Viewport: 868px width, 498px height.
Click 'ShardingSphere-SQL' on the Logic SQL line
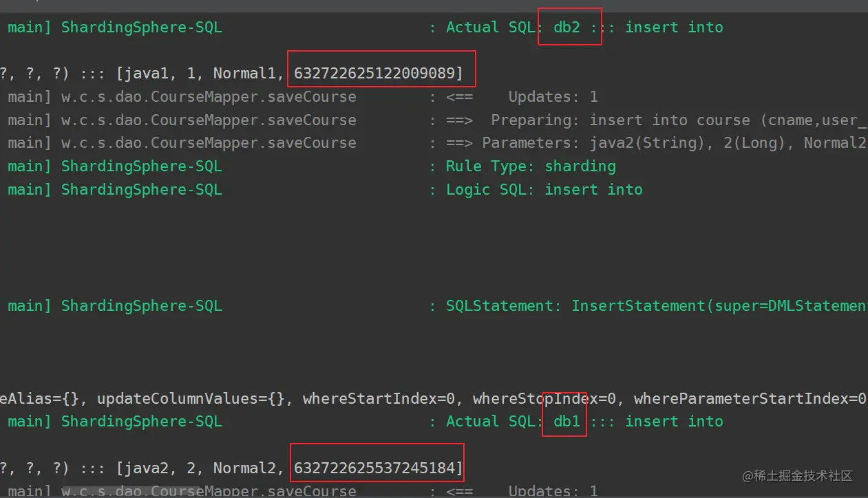(142, 190)
